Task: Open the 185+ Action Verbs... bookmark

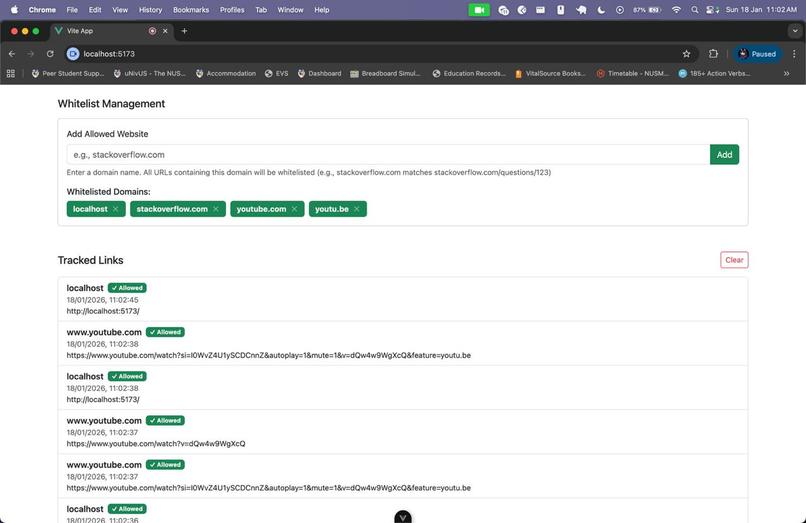Action: [714, 74]
